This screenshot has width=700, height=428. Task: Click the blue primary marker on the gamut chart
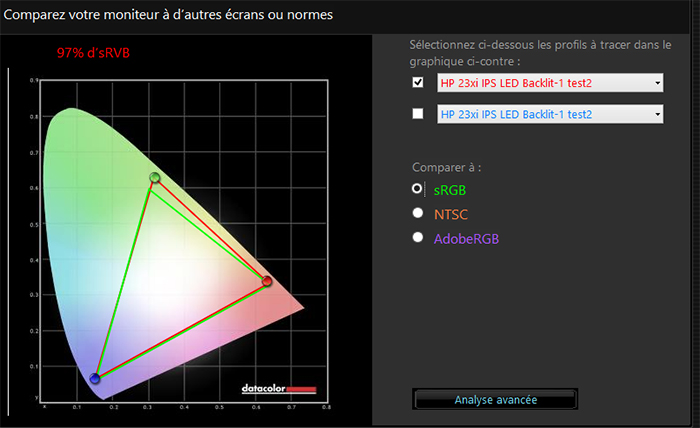pyautogui.click(x=95, y=378)
